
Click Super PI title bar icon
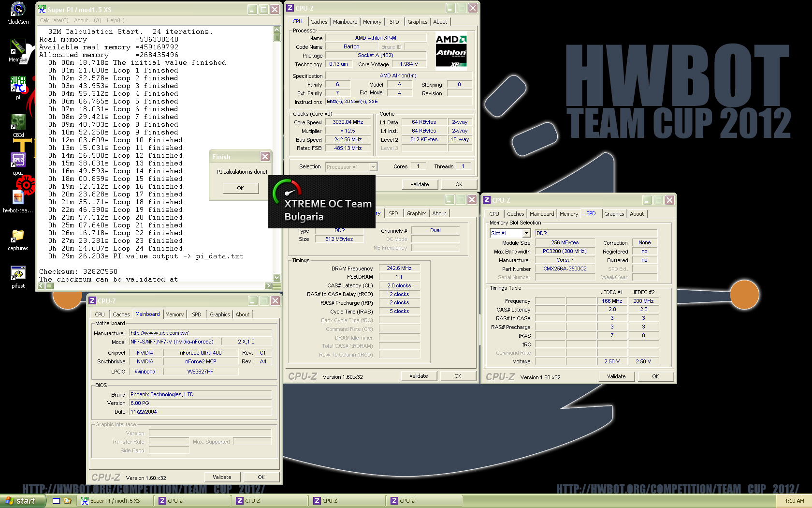click(x=42, y=9)
